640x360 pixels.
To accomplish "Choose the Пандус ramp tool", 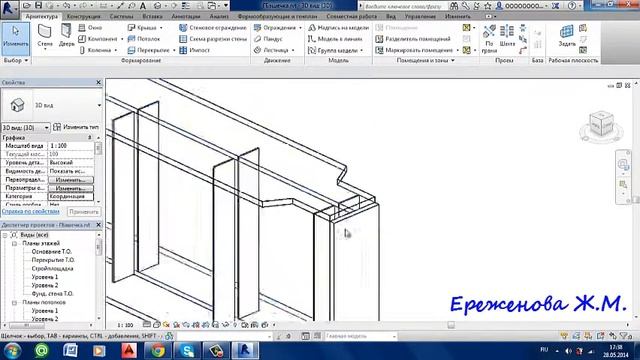I will (x=268, y=39).
